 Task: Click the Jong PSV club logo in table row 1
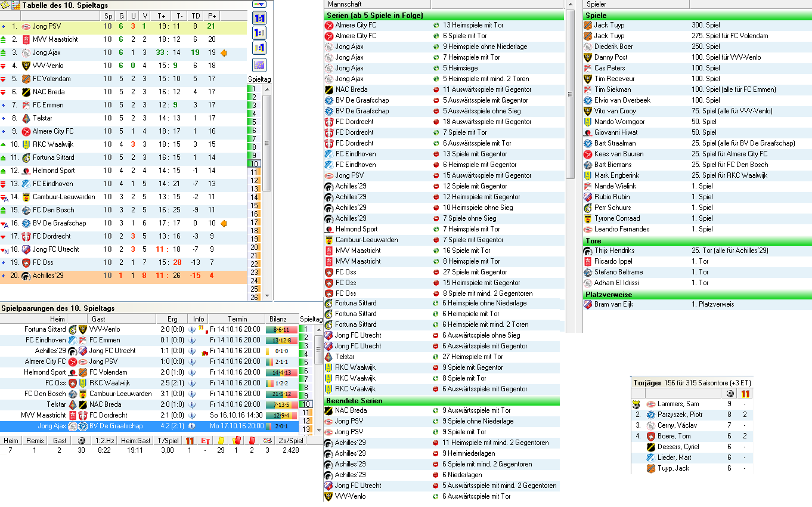pyautogui.click(x=26, y=26)
